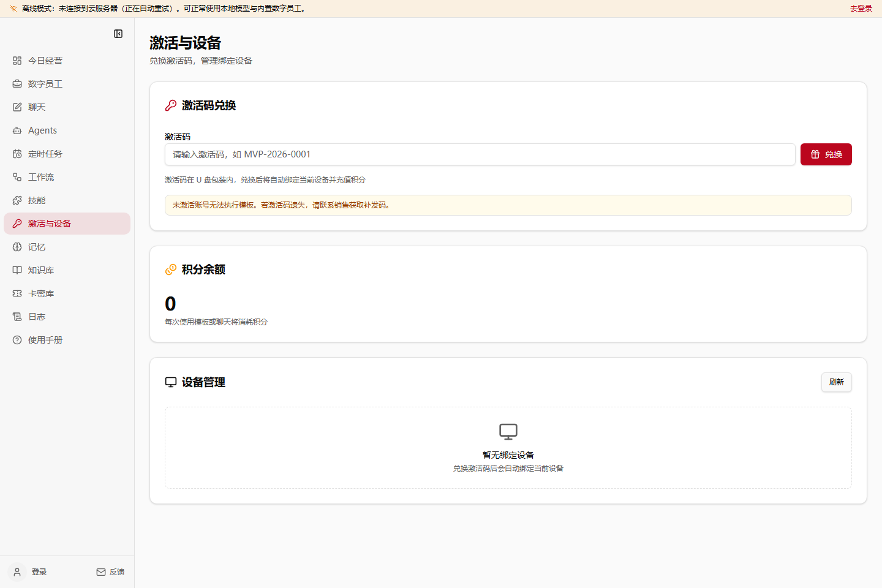Select 定时任务 from the sidebar
Screen dimensions: 882x588
(67, 154)
